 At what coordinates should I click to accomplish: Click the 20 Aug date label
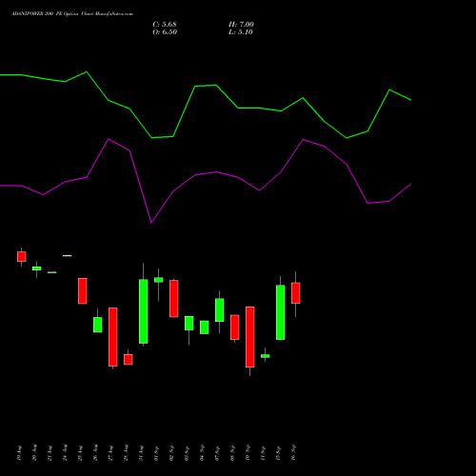34,453
